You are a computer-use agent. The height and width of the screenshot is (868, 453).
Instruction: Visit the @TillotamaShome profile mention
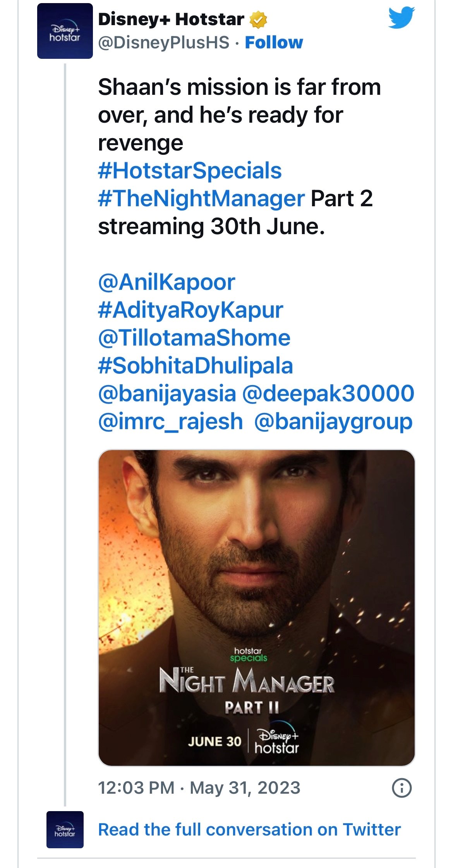194,338
